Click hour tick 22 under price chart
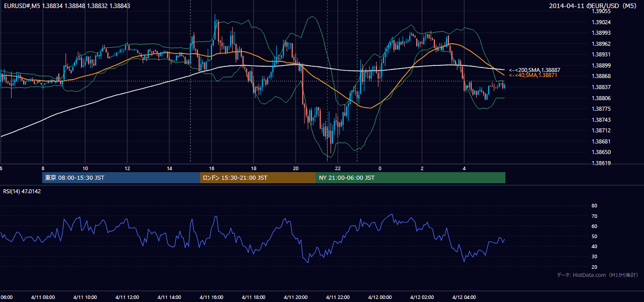This screenshot has height=302, width=644. point(338,169)
